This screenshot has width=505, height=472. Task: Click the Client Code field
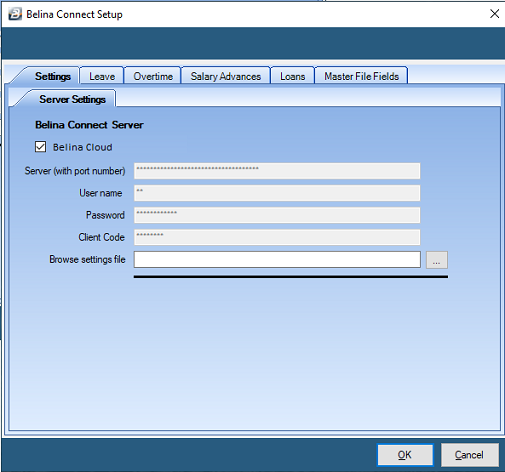tap(277, 237)
